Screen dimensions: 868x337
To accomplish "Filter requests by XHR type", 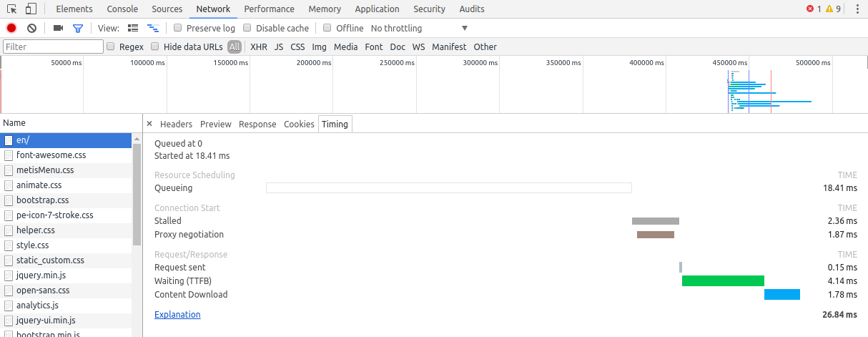I will pyautogui.click(x=258, y=47).
